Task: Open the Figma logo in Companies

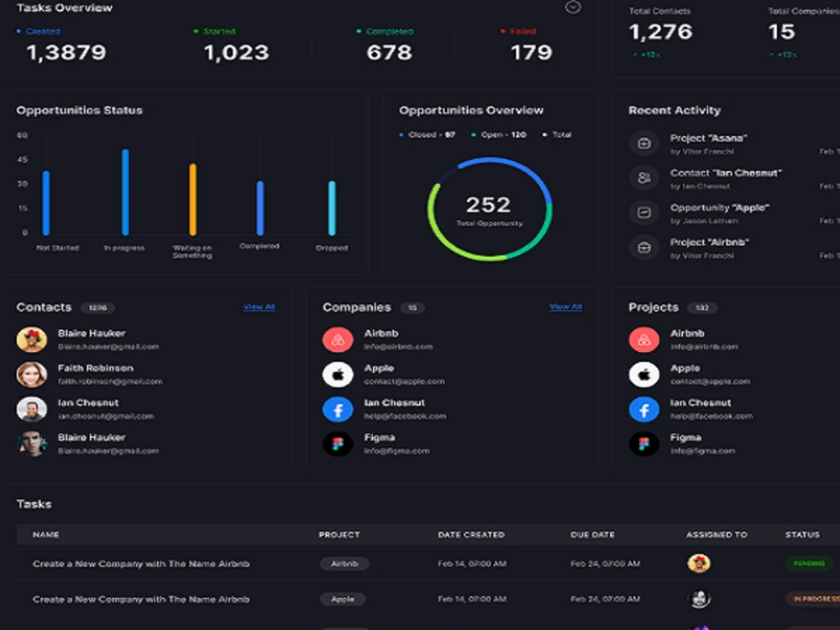Action: click(338, 444)
